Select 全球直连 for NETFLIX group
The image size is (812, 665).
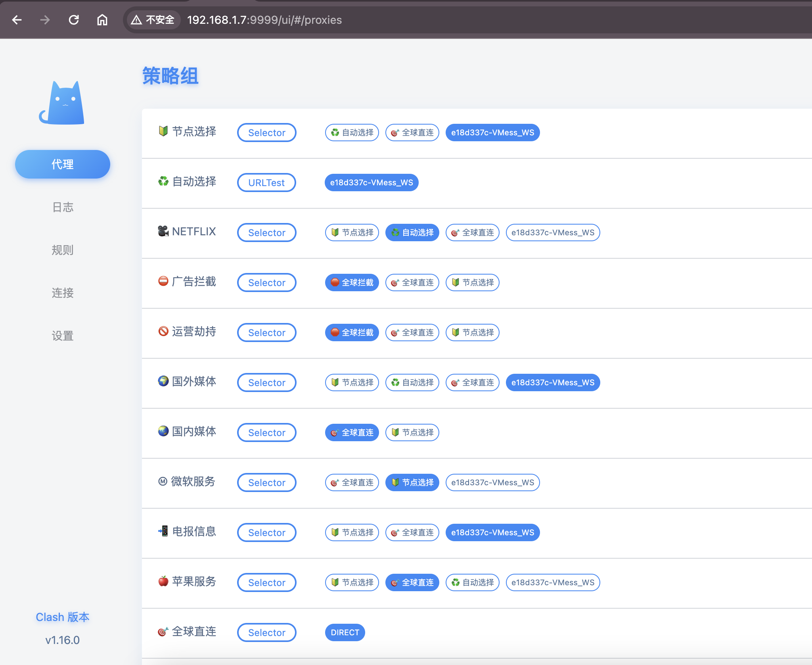click(x=472, y=233)
